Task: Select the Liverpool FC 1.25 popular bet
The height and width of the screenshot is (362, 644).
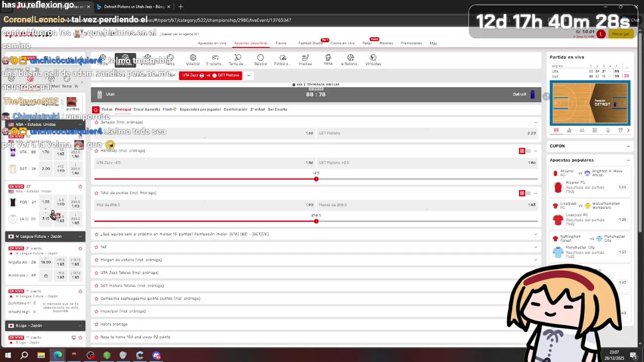Action: pos(622,220)
